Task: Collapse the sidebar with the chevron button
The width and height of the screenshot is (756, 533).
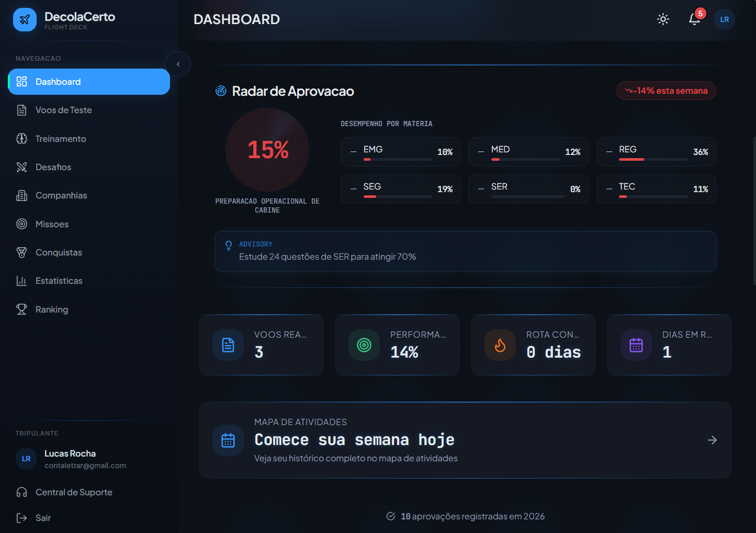Action: pos(178,64)
